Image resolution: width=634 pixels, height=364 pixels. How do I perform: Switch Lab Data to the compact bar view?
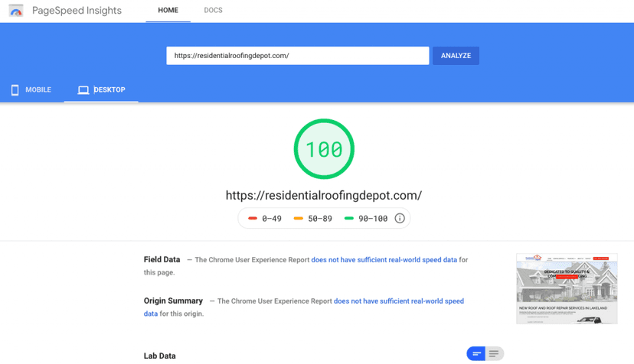pos(476,353)
